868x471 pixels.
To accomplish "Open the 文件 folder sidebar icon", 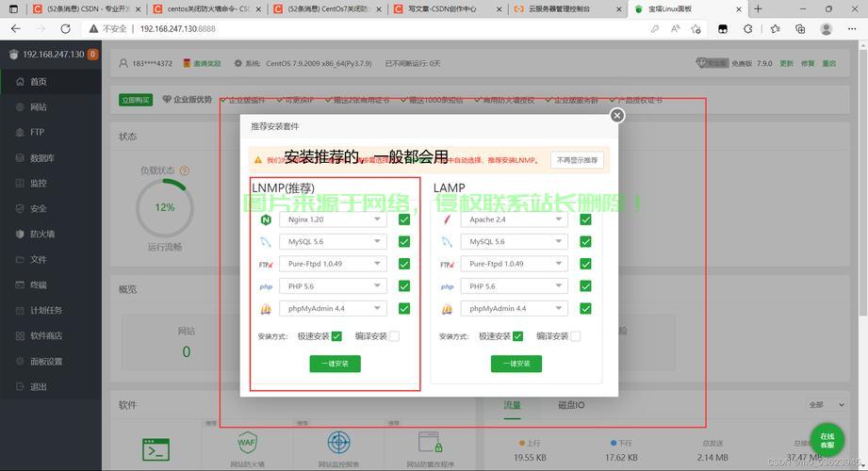I will click(x=20, y=260).
